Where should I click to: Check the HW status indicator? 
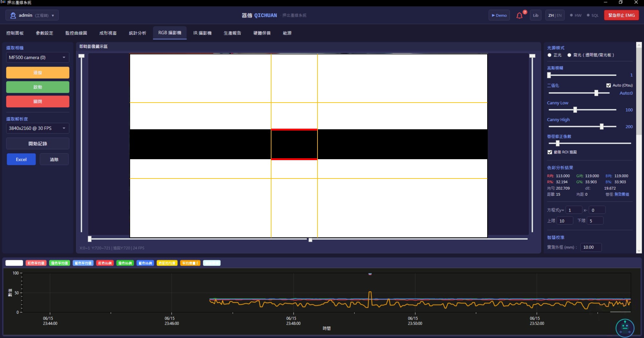576,15
